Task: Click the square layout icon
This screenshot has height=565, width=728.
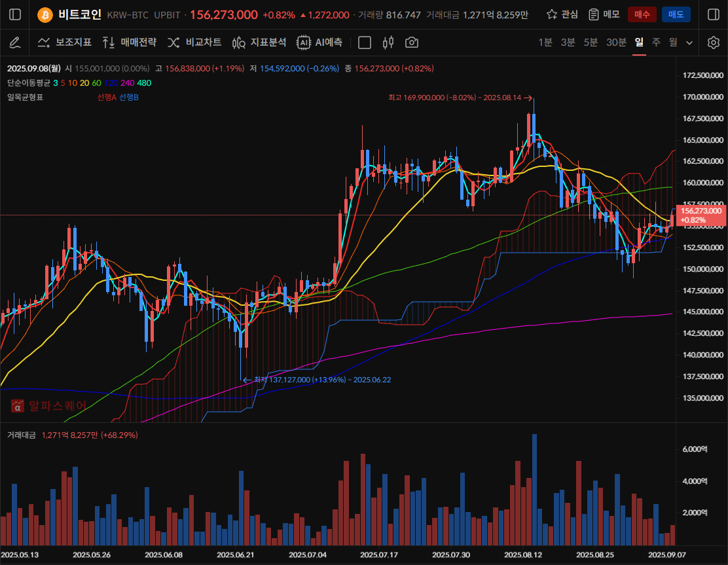Action: tap(365, 43)
